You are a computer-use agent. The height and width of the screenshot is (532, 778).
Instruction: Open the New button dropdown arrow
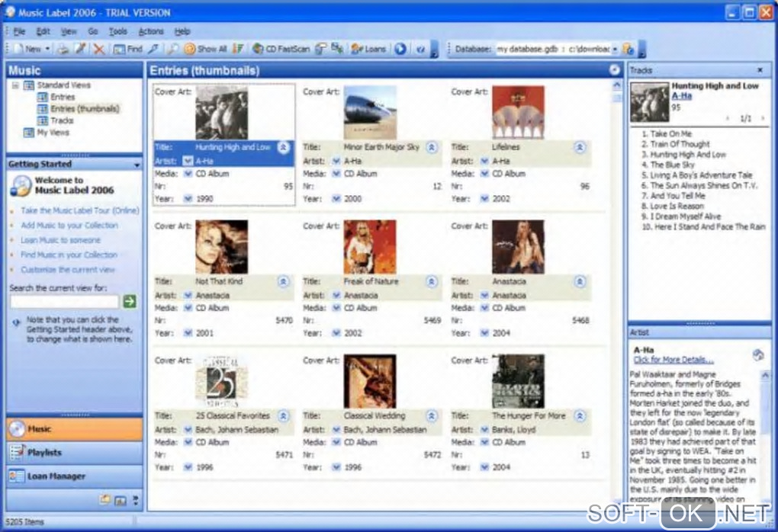(x=47, y=49)
